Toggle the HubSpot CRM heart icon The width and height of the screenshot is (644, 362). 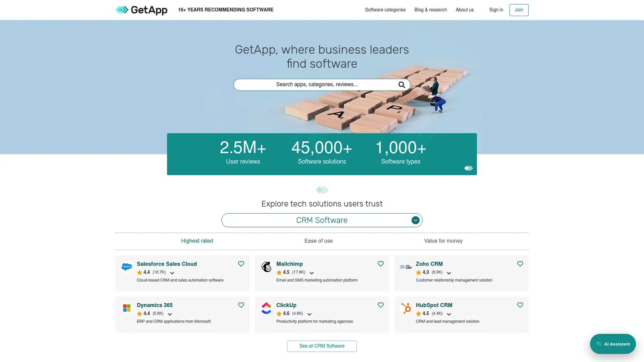[520, 305]
